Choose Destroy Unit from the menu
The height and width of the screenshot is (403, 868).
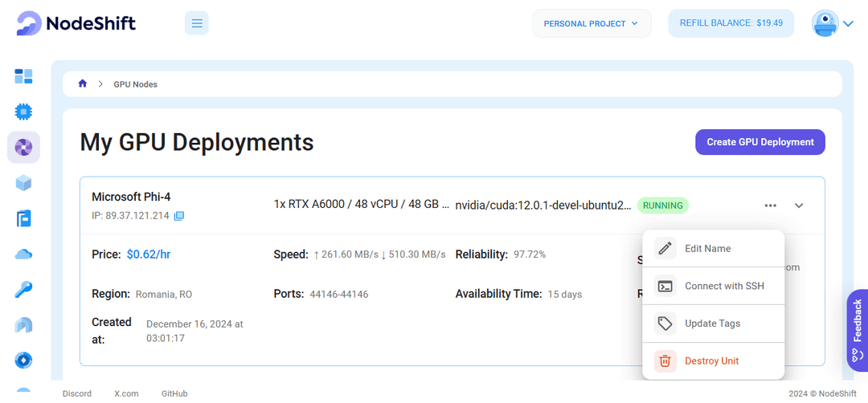tap(714, 361)
